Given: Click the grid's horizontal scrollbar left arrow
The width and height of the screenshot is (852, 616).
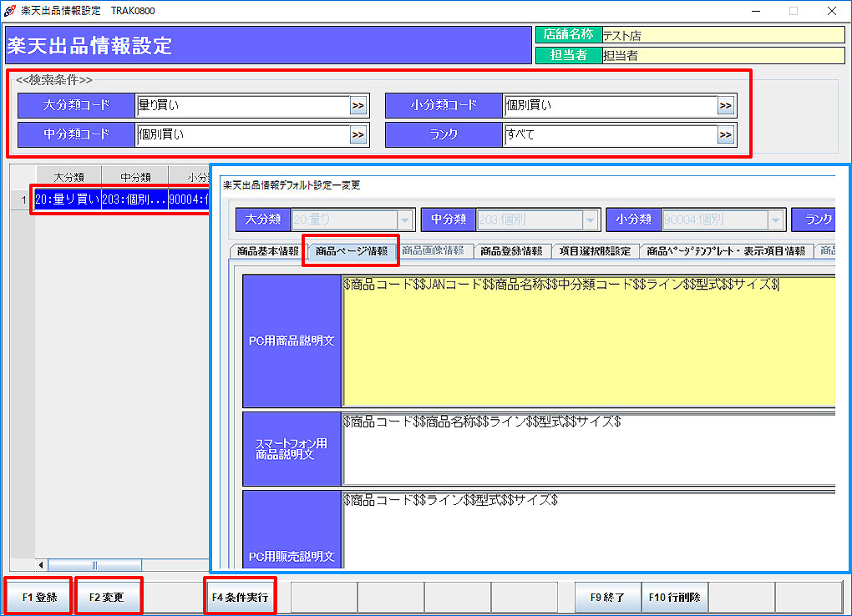Looking at the screenshot, I should 42,565.
